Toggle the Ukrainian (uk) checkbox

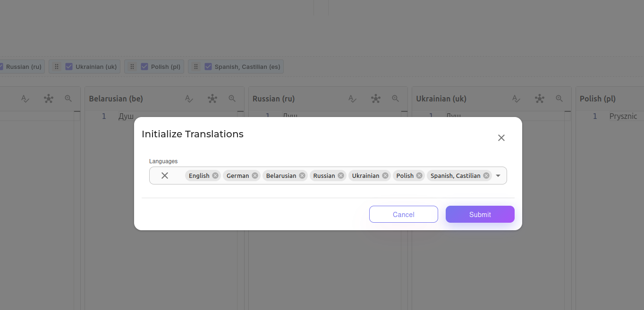69,67
